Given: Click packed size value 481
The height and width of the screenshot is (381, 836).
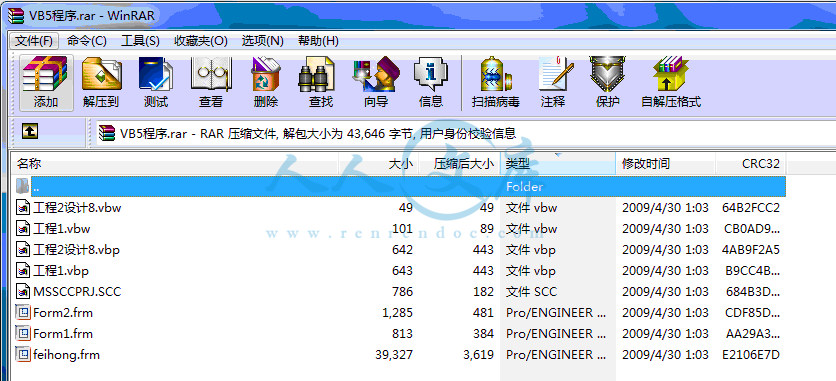Looking at the screenshot, I should tap(484, 313).
